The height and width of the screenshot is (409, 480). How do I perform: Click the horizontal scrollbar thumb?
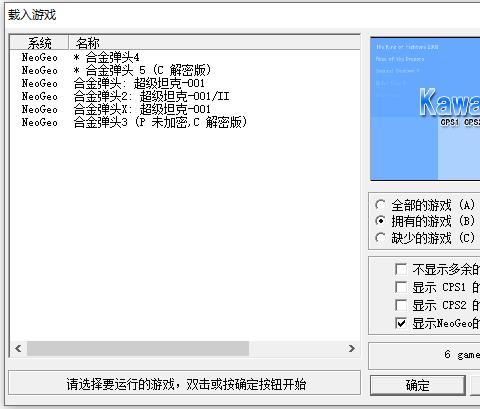pos(138,349)
